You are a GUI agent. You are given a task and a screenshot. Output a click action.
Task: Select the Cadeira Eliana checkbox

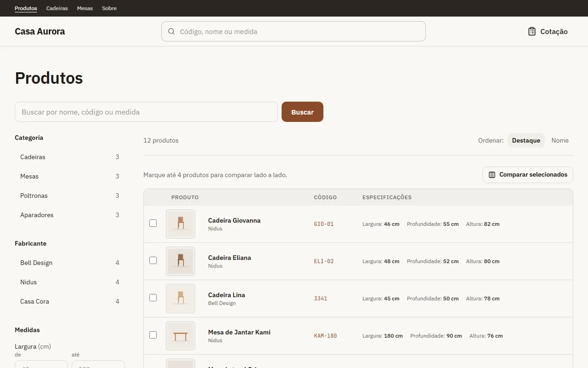click(153, 260)
